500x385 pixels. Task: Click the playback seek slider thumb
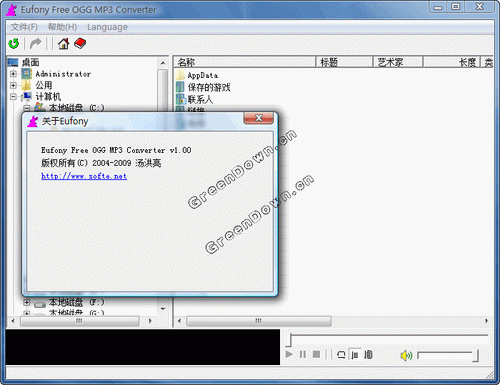click(x=289, y=340)
